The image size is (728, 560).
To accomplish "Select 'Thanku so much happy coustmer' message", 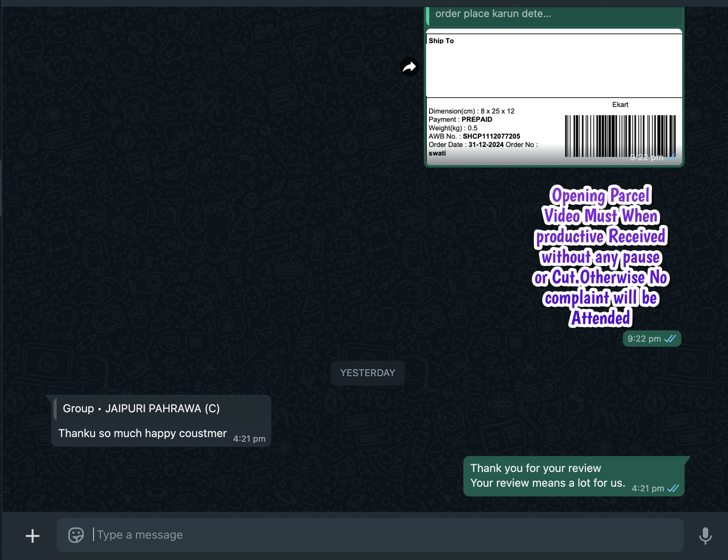I will click(142, 434).
